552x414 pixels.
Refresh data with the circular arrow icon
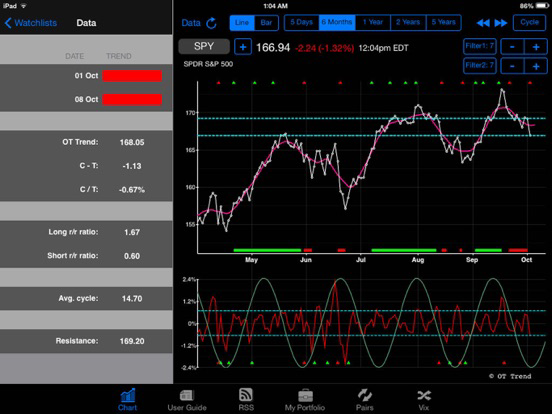[211, 23]
